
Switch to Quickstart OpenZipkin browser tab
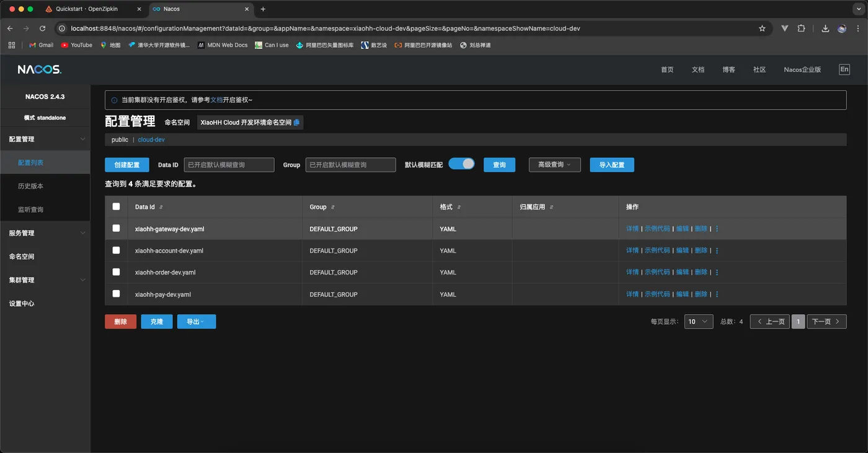93,9
